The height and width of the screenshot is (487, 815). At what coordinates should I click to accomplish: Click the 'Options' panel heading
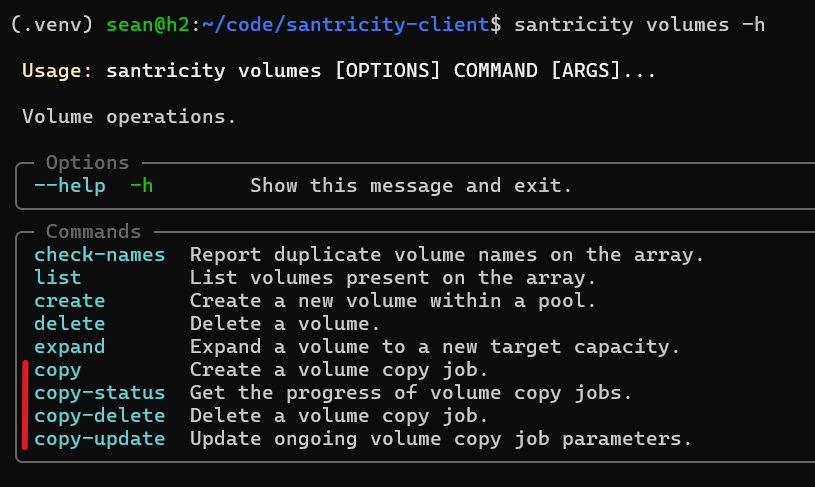(x=87, y=163)
